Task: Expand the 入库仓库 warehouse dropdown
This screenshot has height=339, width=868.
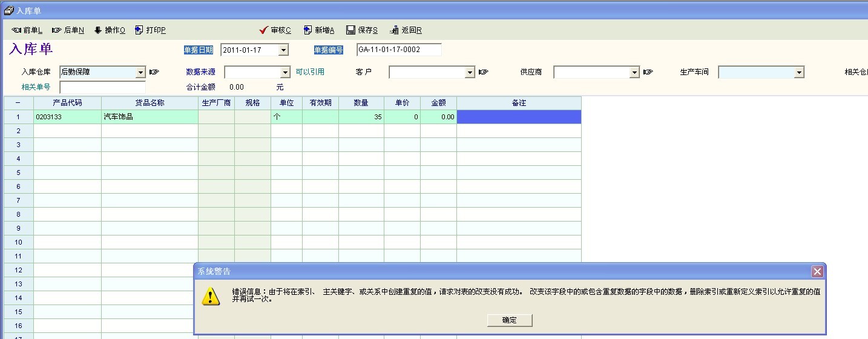Action: (x=140, y=73)
